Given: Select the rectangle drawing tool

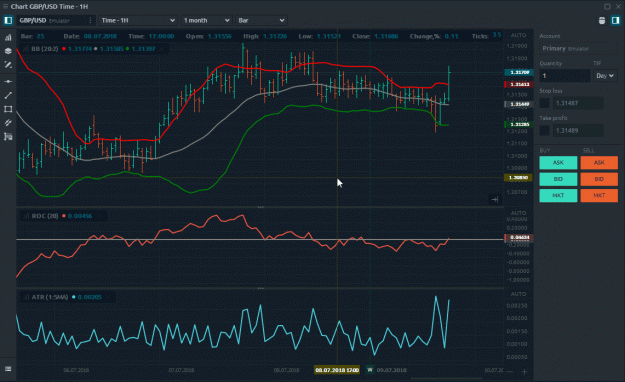Looking at the screenshot, I should point(8,109).
